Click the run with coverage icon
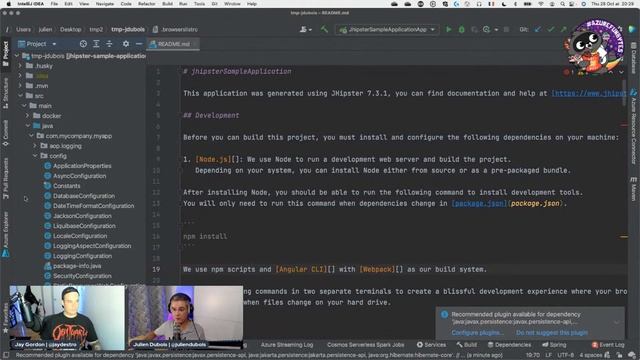This screenshot has width=640, height=360. pos(474,29)
